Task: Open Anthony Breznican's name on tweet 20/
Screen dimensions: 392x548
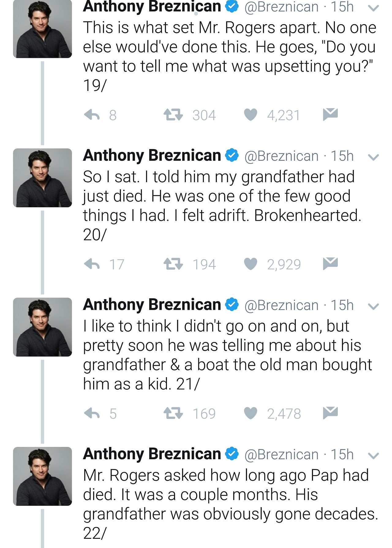Action: coord(152,156)
